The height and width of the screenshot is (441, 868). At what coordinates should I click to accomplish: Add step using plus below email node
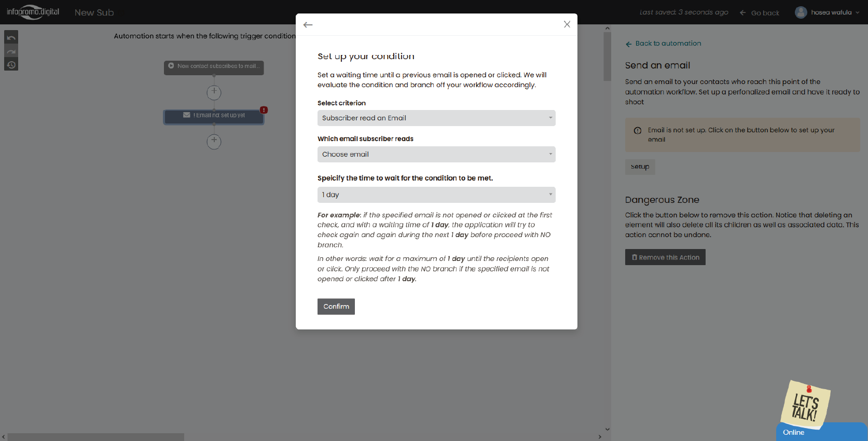click(214, 141)
